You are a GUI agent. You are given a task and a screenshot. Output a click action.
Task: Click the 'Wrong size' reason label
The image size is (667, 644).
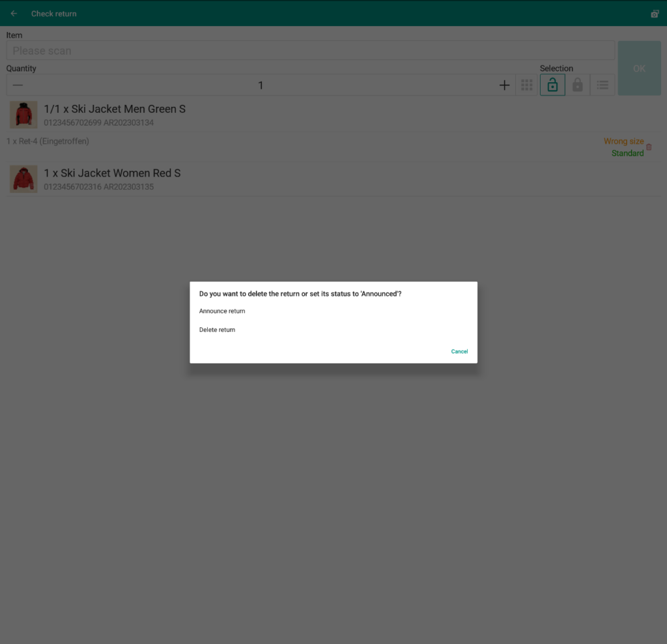(x=623, y=141)
